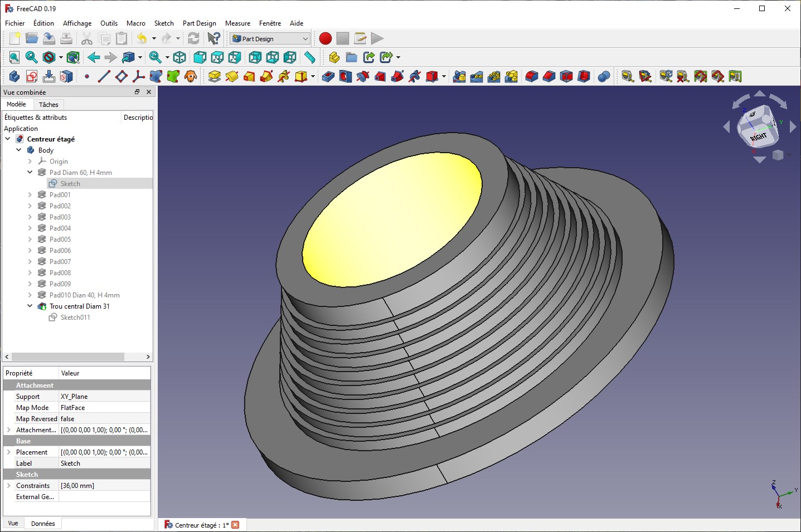Collapse the Trou central Diam 31 node

click(30, 306)
